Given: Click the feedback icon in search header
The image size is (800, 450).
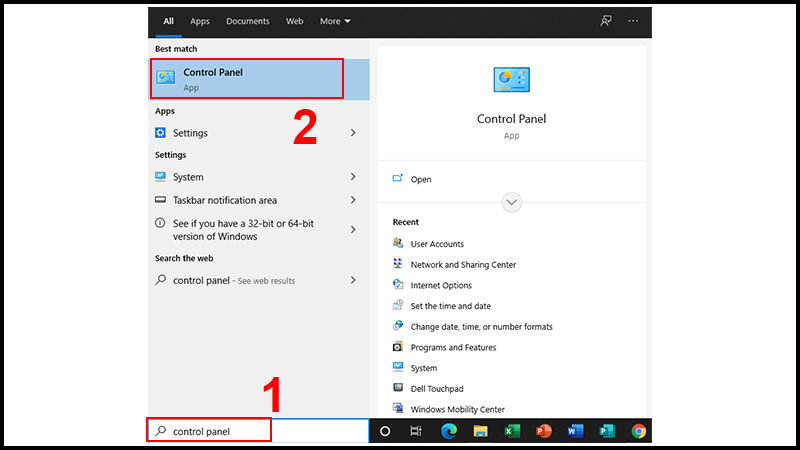Looking at the screenshot, I should pos(605,20).
